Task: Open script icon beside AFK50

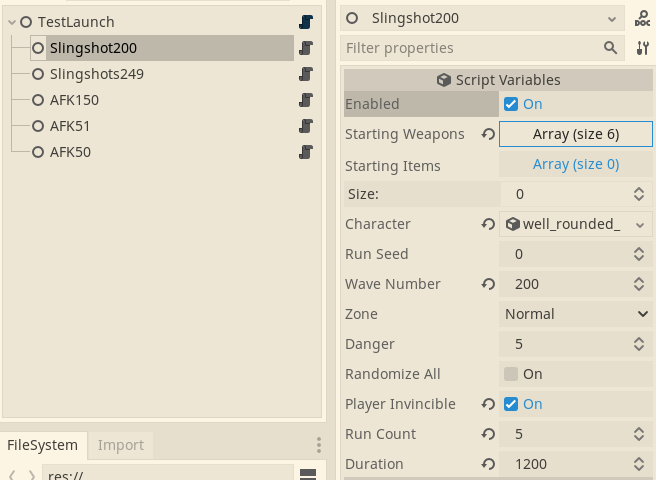Action: coord(306,152)
